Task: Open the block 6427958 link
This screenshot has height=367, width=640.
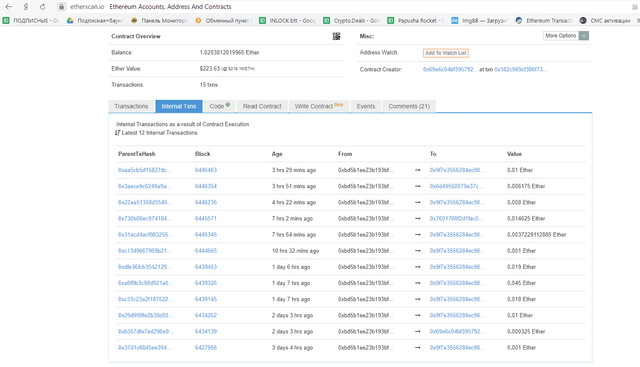Action: 206,348
